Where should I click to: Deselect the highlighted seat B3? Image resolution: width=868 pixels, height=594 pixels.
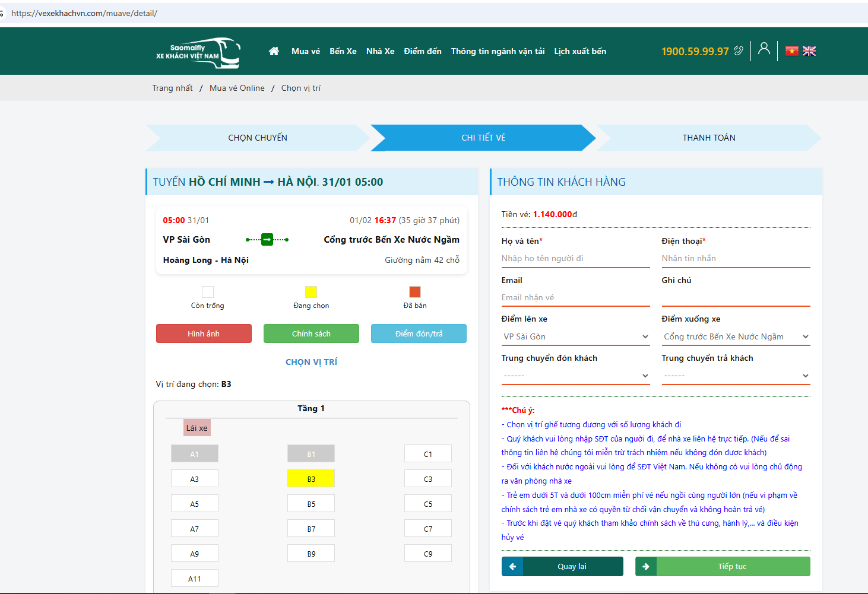(311, 479)
